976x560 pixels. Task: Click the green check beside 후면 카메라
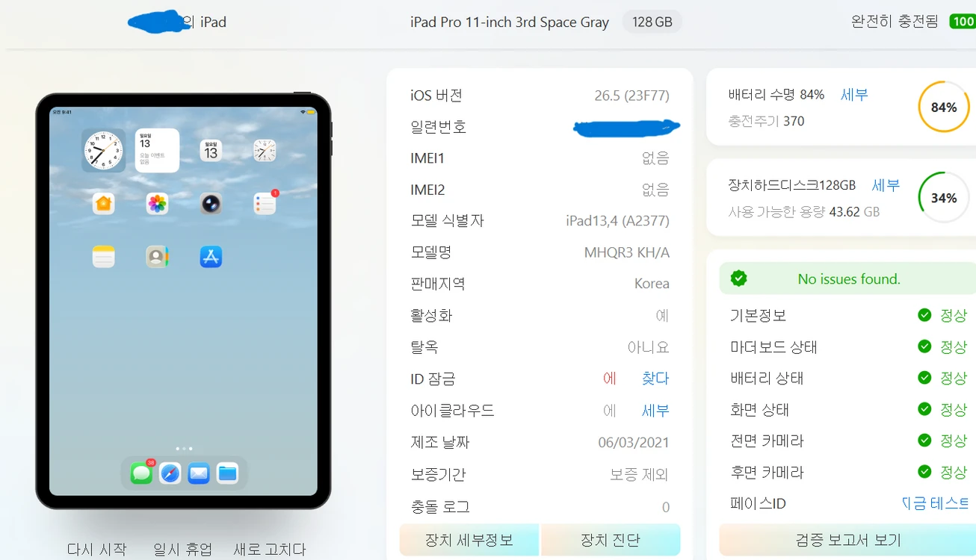(x=924, y=472)
